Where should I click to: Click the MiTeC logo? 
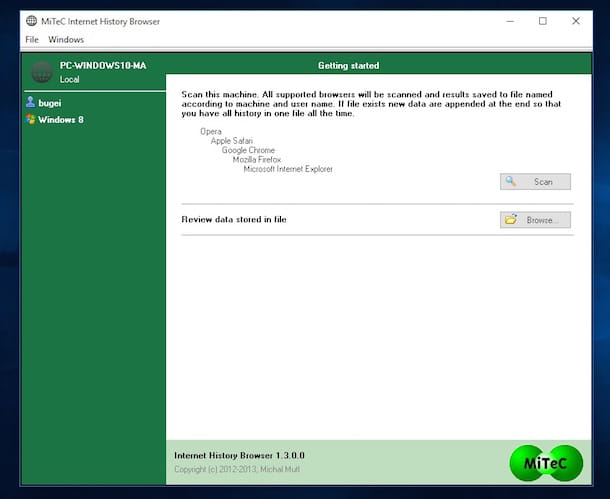point(546,463)
